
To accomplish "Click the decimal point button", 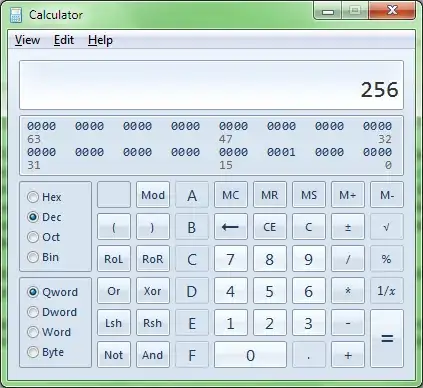I will click(x=309, y=355).
